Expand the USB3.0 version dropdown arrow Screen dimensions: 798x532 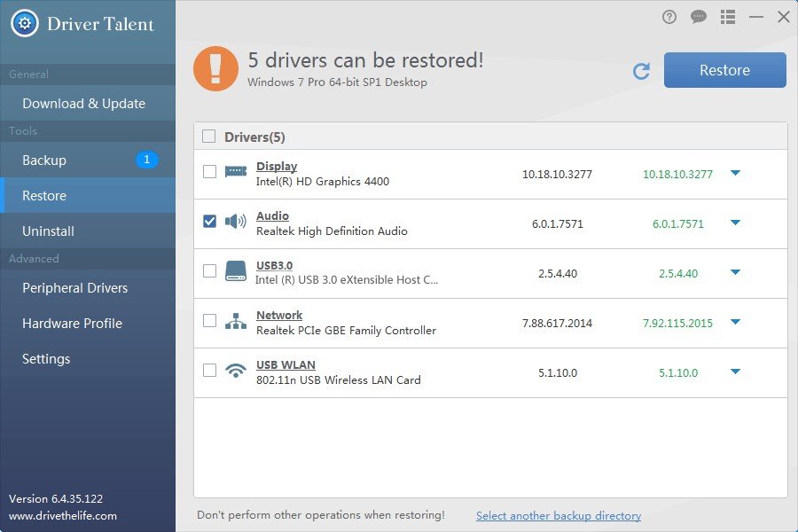pos(735,272)
